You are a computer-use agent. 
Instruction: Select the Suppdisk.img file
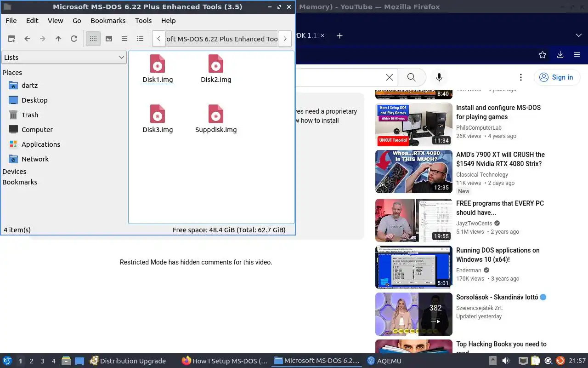point(216,119)
